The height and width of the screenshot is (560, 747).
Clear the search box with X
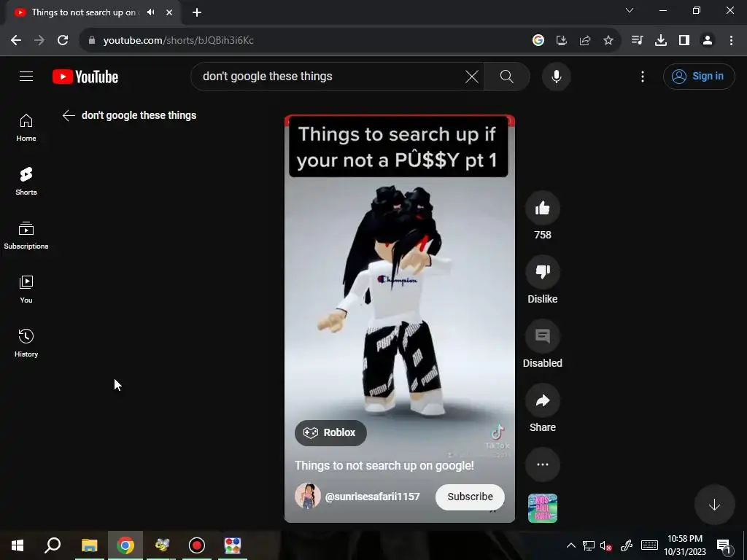coord(472,76)
